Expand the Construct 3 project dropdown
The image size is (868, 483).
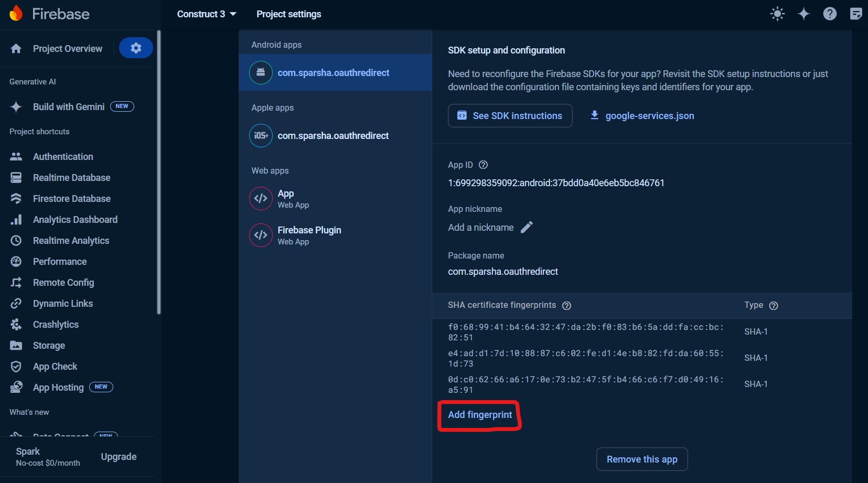207,14
